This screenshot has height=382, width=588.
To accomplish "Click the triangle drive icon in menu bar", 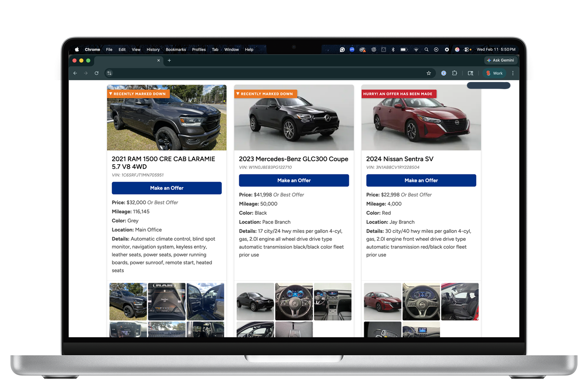I will click(383, 50).
